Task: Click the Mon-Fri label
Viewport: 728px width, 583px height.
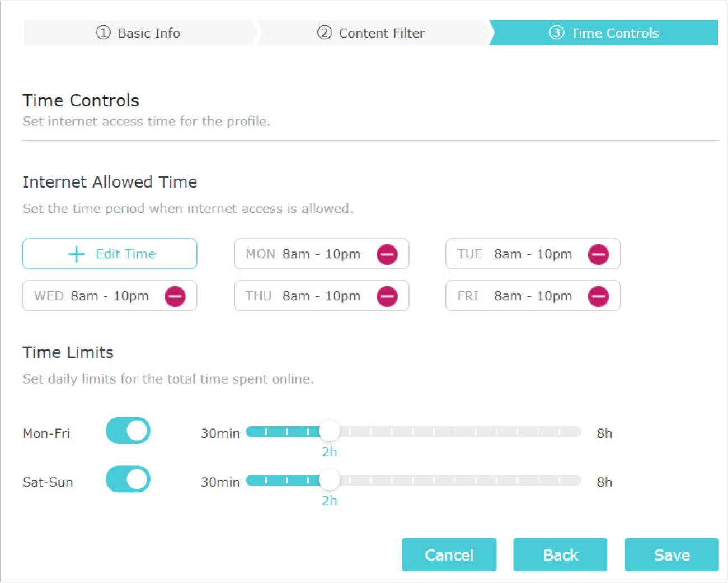Action: point(46,433)
